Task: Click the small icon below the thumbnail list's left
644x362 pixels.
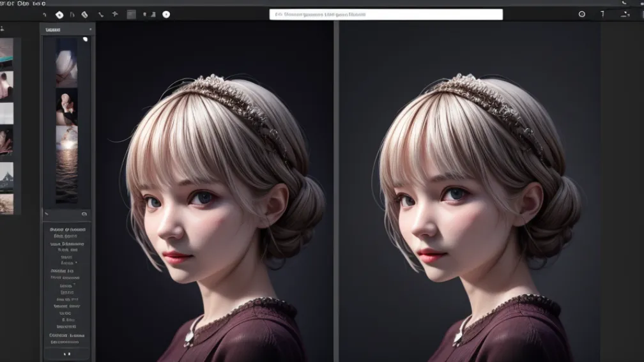Action: coord(47,214)
